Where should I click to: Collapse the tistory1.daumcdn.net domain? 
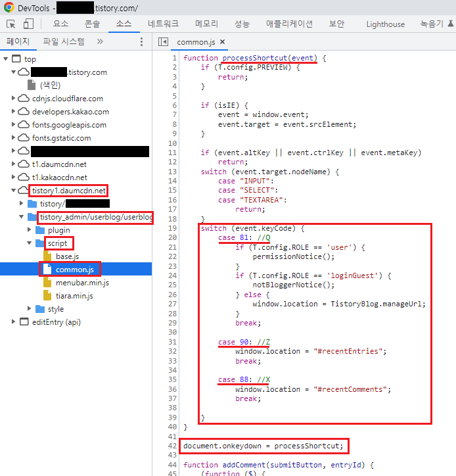13,191
